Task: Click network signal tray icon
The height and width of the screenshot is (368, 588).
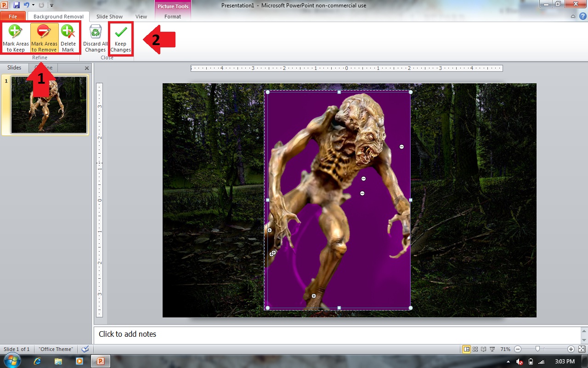Action: tap(542, 362)
